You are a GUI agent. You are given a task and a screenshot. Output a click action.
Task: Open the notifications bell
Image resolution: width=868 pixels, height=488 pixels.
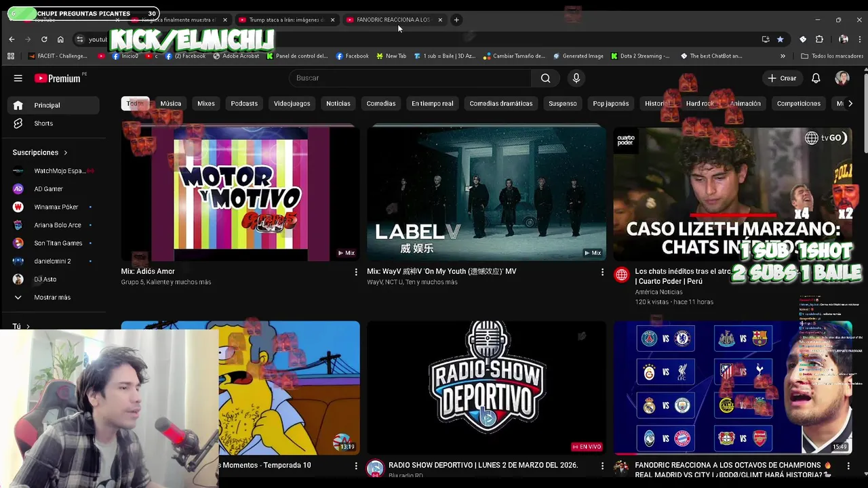pyautogui.click(x=816, y=78)
